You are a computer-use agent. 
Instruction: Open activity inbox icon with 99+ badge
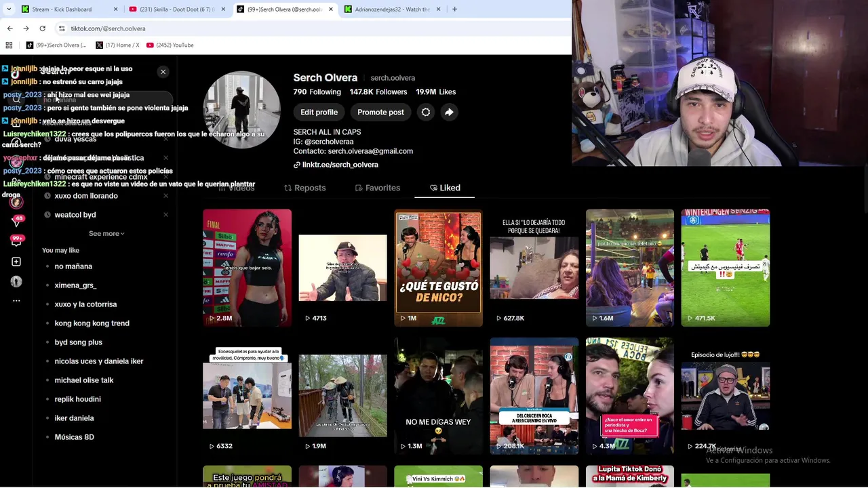[16, 241]
